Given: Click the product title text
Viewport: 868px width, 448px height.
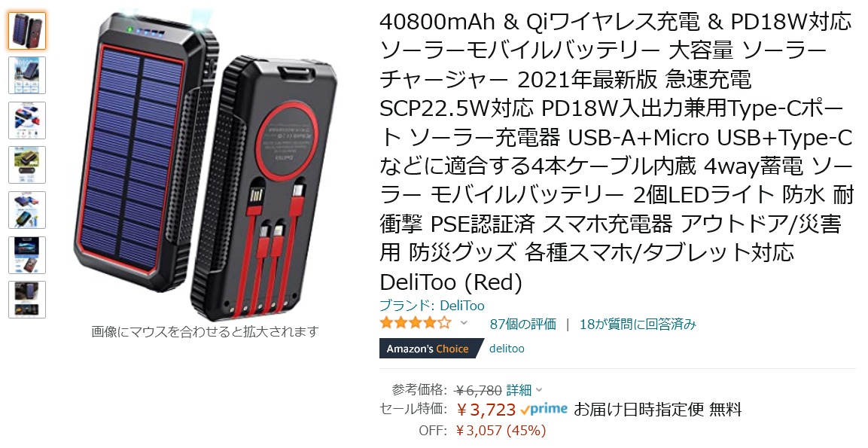Looking at the screenshot, I should tap(616, 152).
